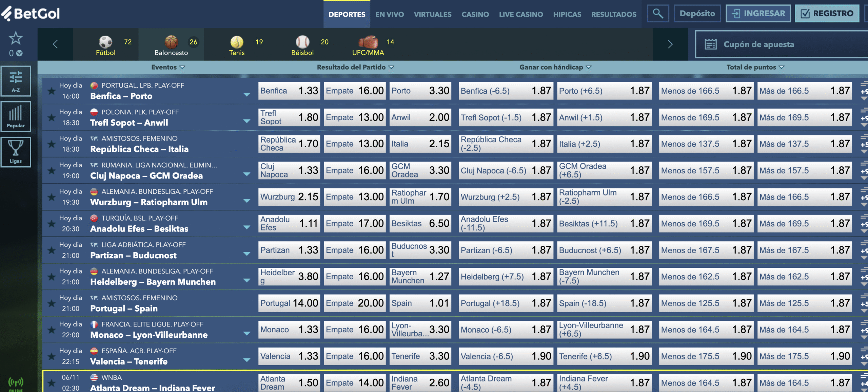Screen dimensions: 868x392
Task: Click the Cupón de apuesta slip icon
Action: (710, 44)
